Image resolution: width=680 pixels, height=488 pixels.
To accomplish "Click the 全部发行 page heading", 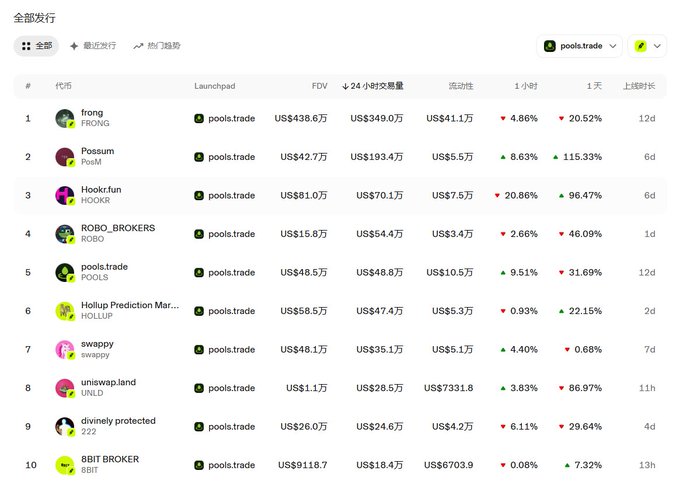I will click(35, 18).
